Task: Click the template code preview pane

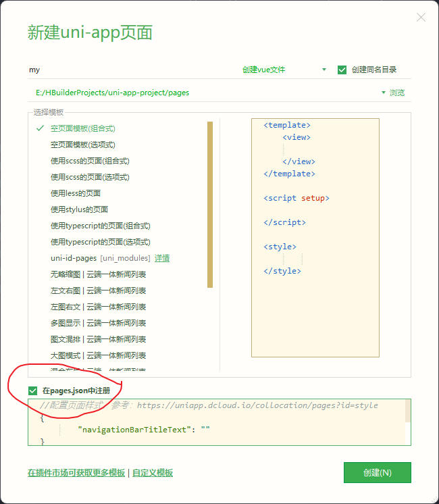Action: pos(315,238)
